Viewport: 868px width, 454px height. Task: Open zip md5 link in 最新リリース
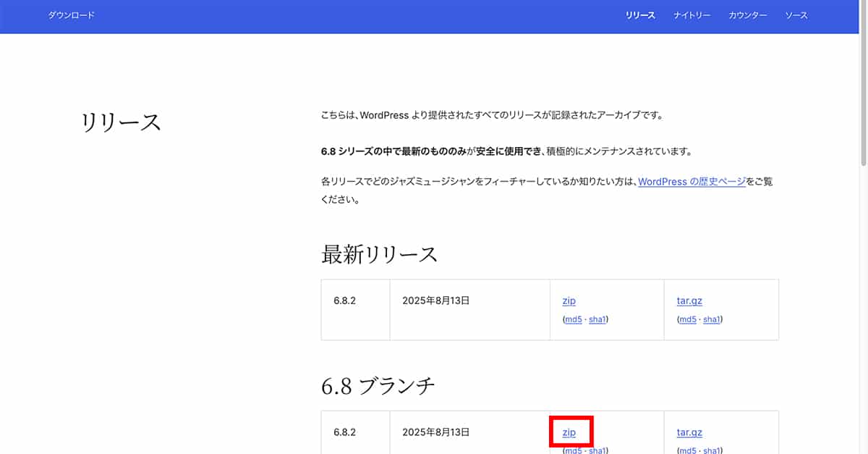573,319
